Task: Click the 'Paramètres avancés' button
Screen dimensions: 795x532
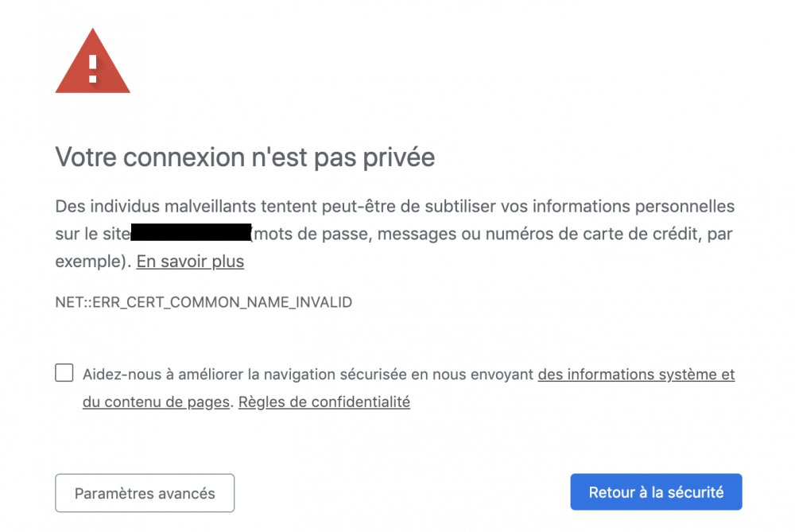Action: pos(145,493)
